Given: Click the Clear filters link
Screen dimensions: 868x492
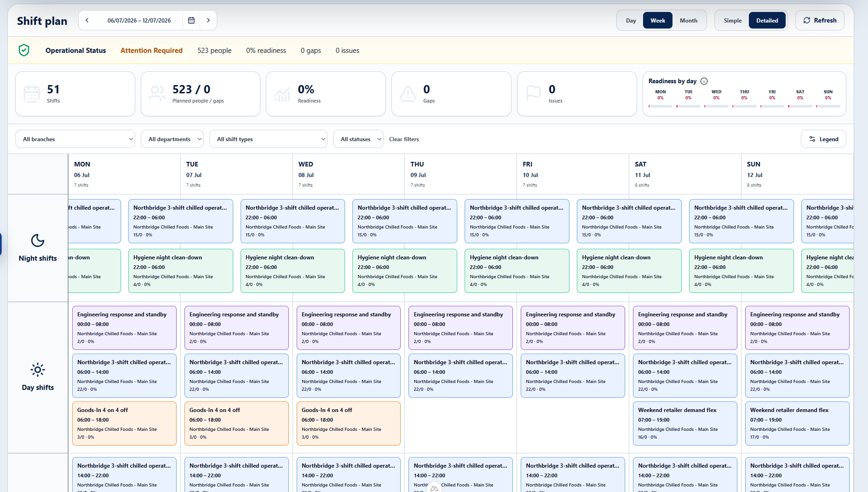Looking at the screenshot, I should 404,139.
